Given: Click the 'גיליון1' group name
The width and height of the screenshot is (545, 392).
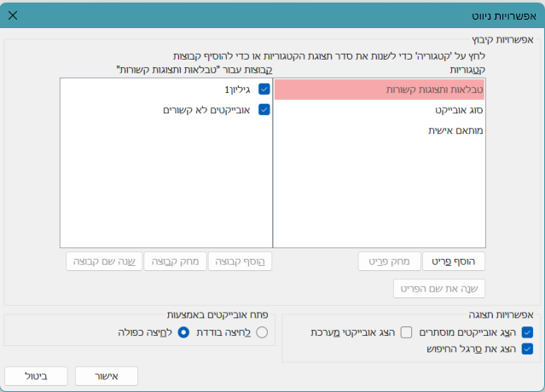Looking at the screenshot, I should point(240,89).
